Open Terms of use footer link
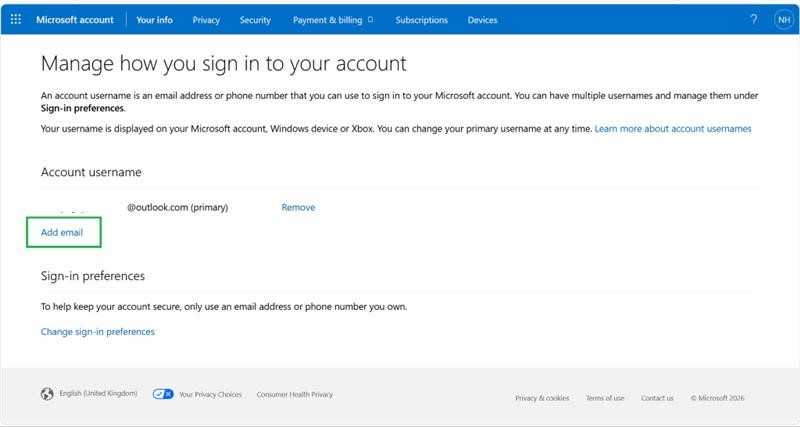The height and width of the screenshot is (427, 800). (x=605, y=398)
